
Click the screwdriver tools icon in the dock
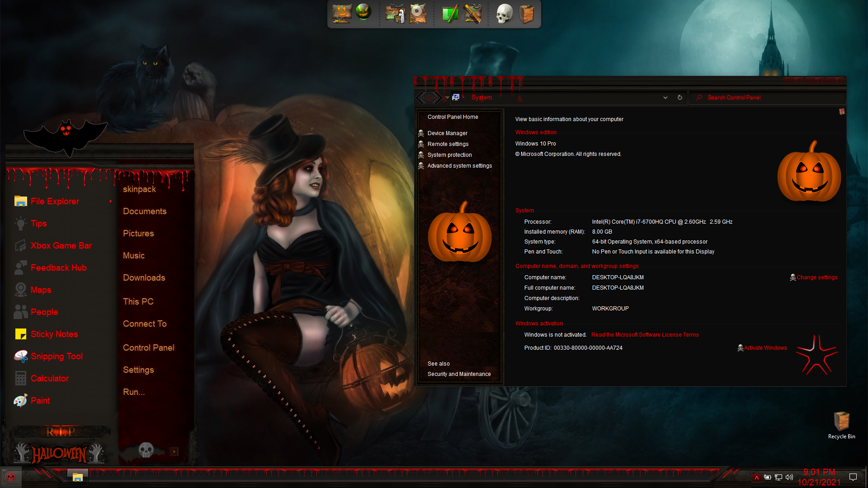coord(472,14)
